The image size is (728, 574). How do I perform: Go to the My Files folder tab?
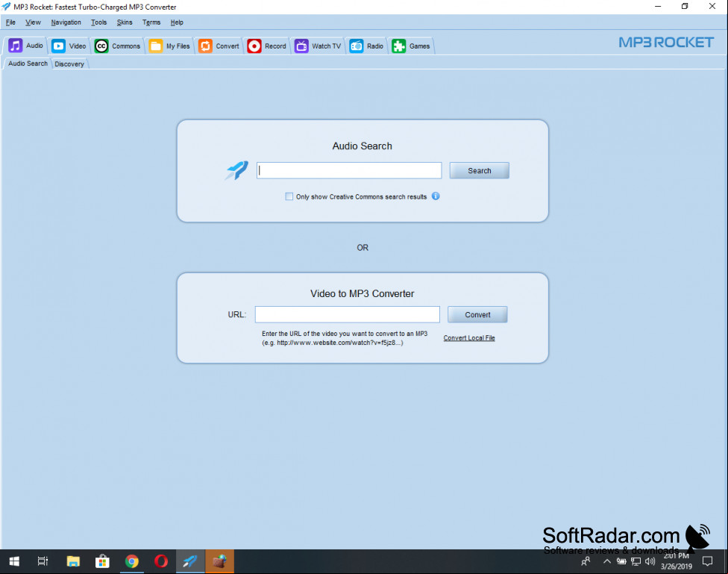pos(169,46)
